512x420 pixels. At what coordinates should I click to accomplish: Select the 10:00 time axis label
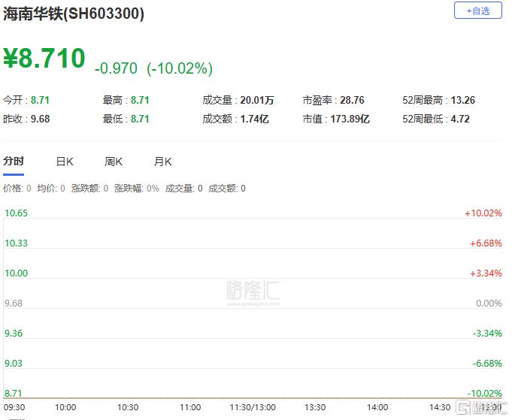66,406
